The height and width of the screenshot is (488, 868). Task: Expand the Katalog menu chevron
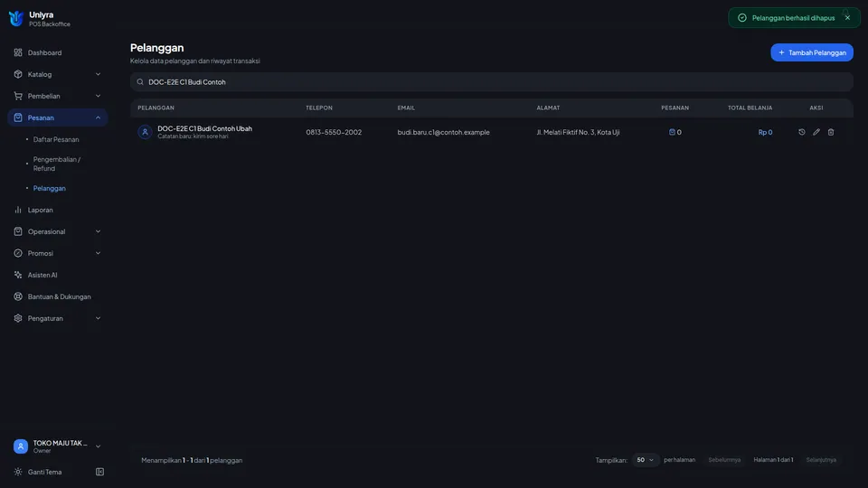(98, 74)
